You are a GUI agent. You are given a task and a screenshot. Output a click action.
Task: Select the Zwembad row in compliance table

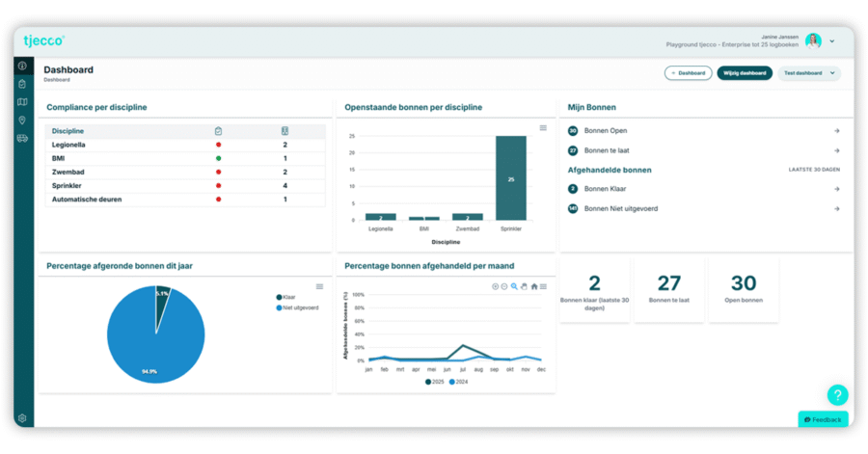(x=185, y=172)
